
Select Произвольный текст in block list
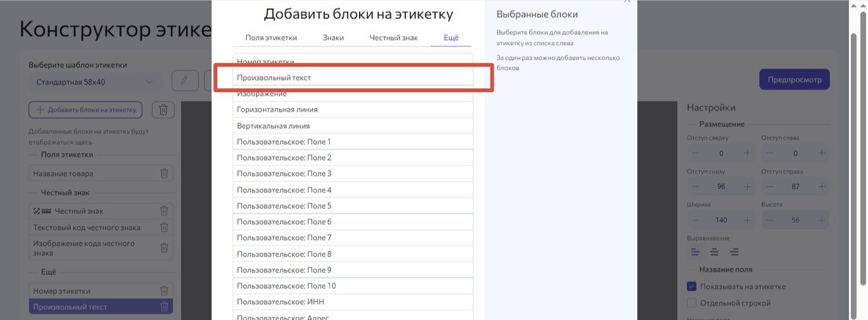click(x=353, y=77)
